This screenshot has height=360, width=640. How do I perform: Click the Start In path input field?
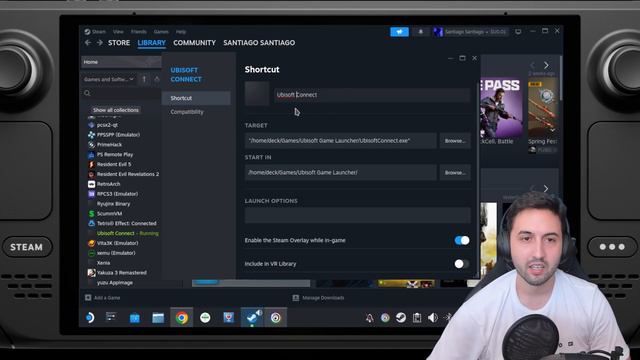coord(340,173)
